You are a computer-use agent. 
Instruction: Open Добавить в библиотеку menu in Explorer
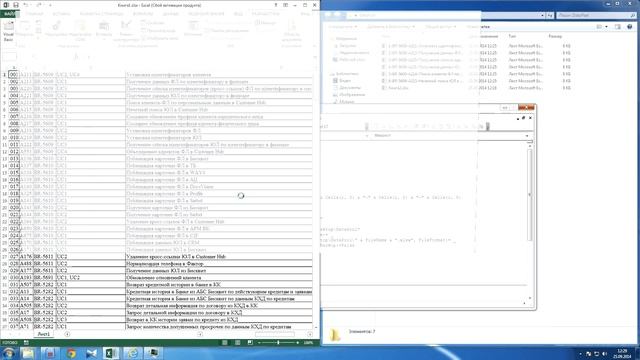[391, 27]
